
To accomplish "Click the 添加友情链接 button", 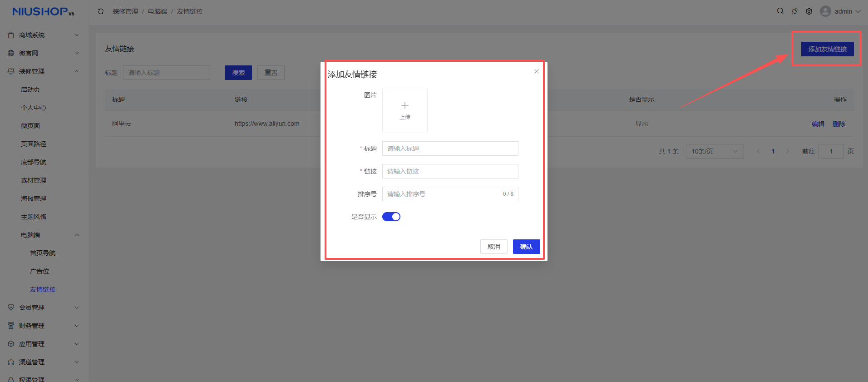I will pyautogui.click(x=828, y=49).
